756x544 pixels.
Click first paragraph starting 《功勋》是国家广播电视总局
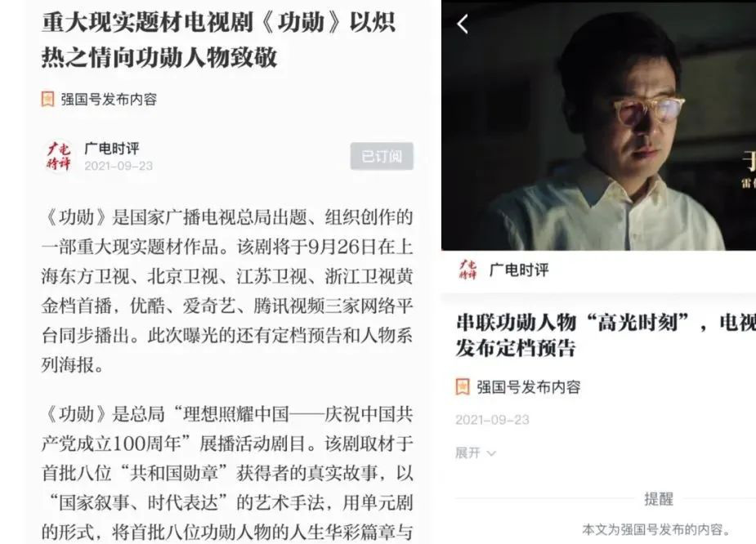coord(227,291)
